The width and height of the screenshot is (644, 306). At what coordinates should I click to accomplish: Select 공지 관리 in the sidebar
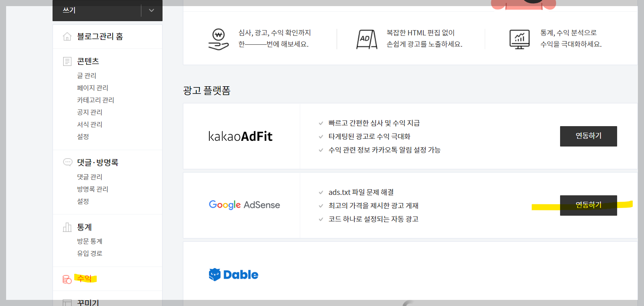90,112
